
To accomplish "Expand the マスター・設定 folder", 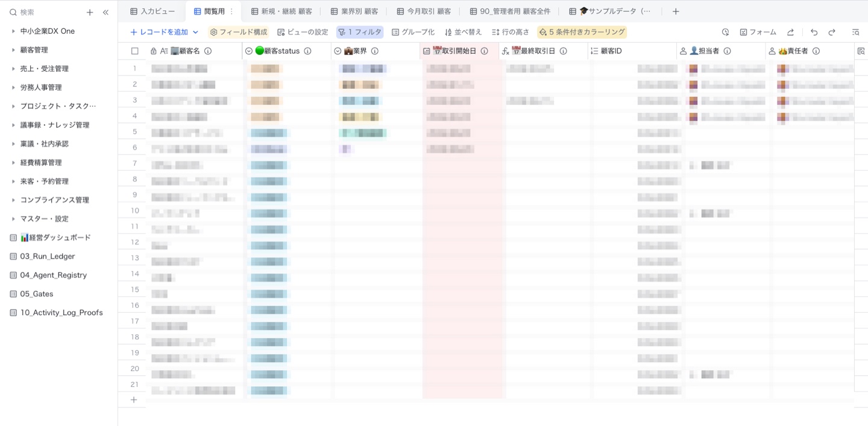I will pyautogui.click(x=13, y=218).
